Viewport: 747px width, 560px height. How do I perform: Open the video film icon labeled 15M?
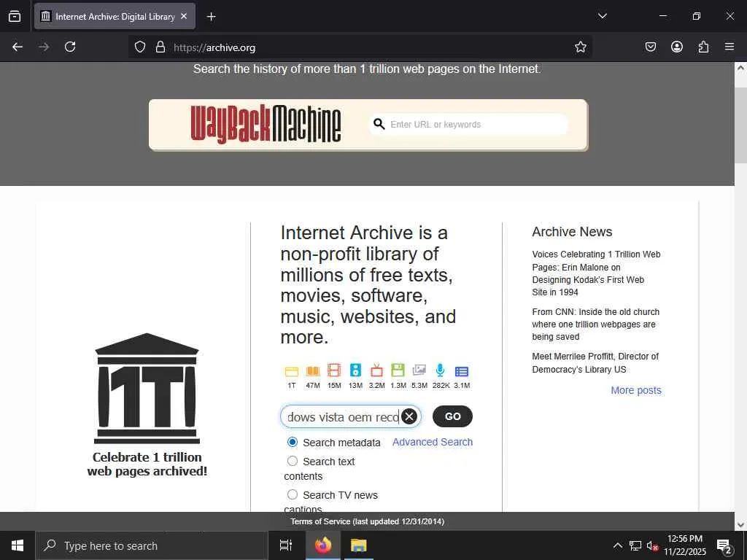(x=334, y=370)
